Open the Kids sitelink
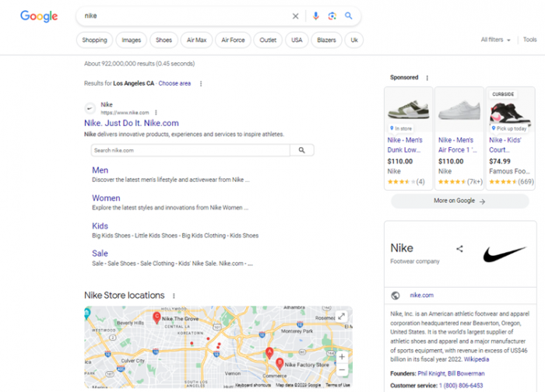 tap(100, 226)
